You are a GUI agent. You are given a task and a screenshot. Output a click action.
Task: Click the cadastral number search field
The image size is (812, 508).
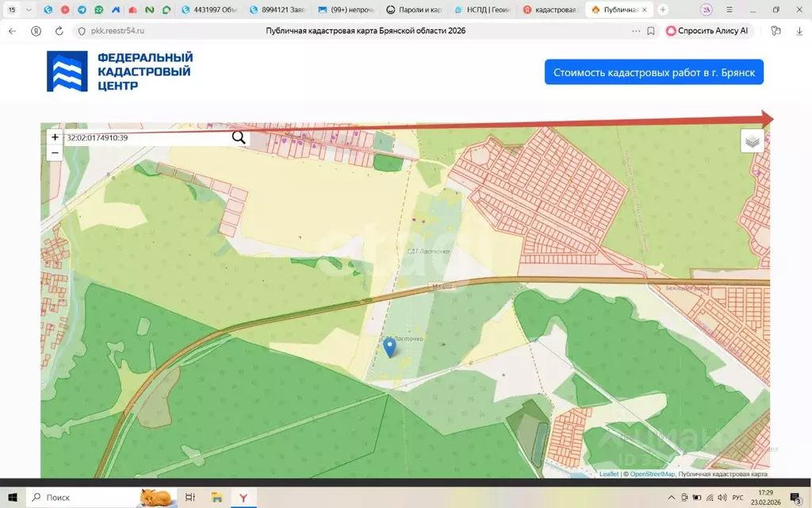pyautogui.click(x=147, y=137)
